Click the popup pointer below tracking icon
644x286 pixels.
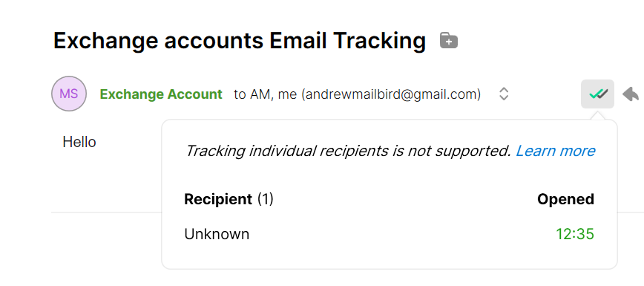[x=597, y=116]
